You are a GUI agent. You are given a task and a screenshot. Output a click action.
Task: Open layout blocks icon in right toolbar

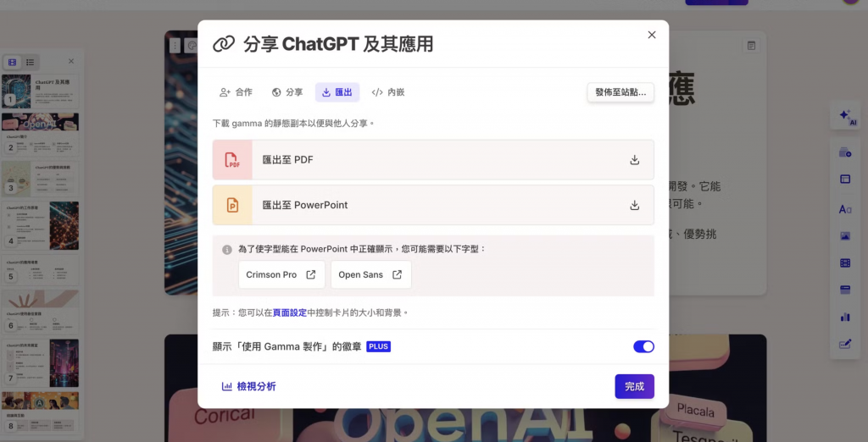click(845, 180)
